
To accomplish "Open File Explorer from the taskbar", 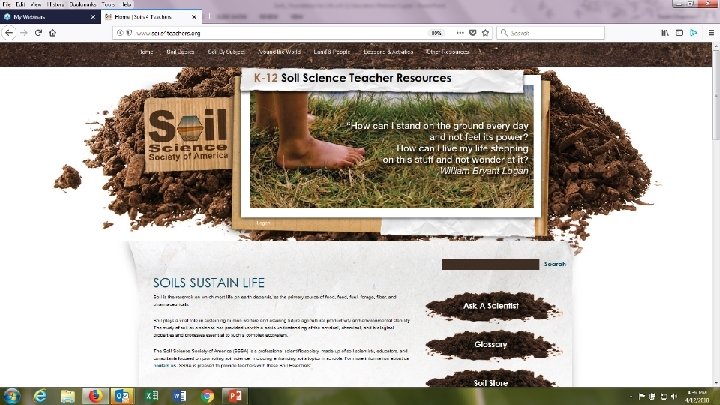I will click(68, 396).
